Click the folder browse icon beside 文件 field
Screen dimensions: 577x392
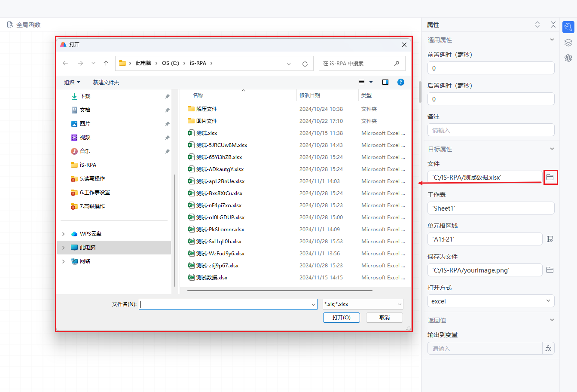(x=550, y=177)
